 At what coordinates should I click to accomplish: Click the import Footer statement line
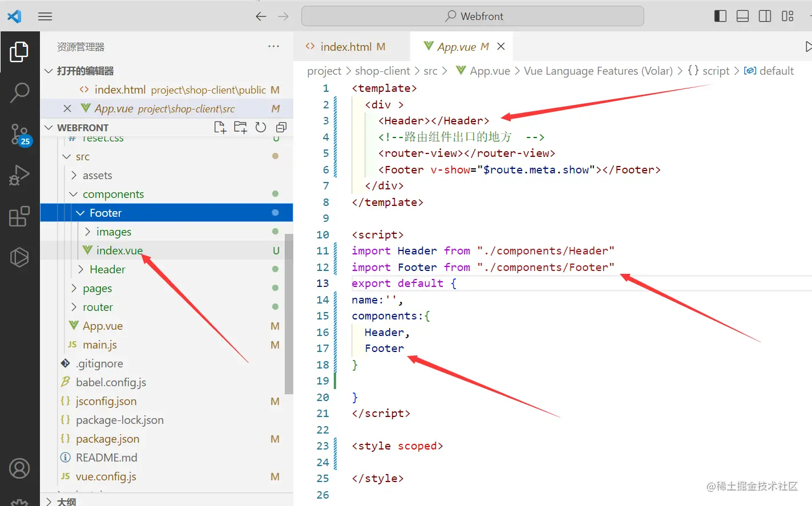point(483,268)
